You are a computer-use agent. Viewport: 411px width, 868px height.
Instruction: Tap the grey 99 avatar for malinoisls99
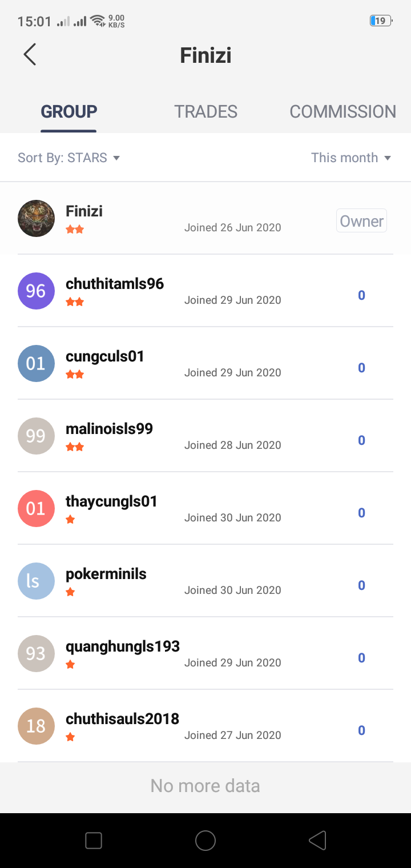37,436
